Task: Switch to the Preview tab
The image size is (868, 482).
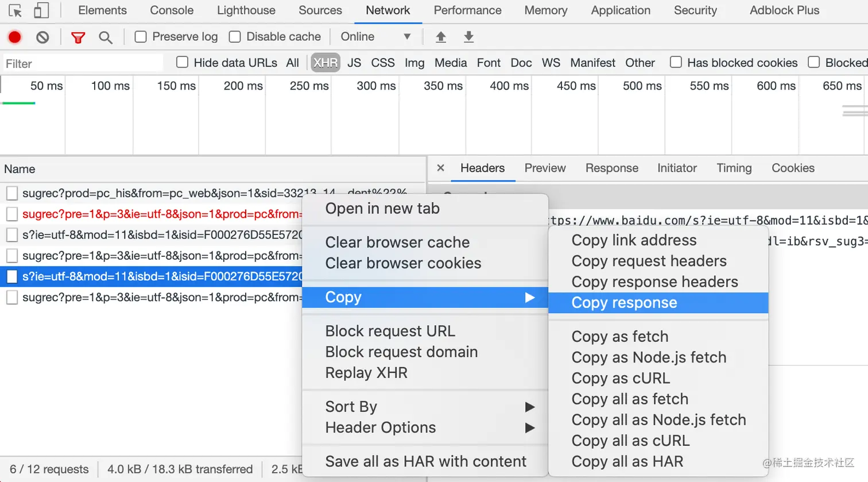Action: tap(545, 168)
